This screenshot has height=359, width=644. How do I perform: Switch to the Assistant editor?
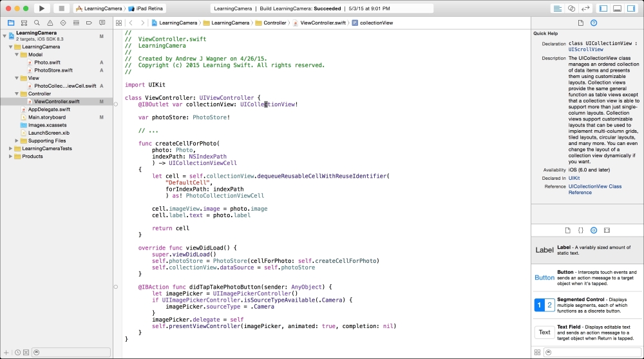coord(571,8)
